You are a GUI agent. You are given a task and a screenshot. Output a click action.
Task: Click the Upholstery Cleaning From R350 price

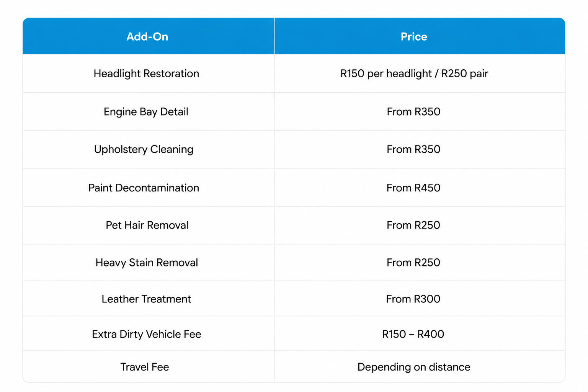[413, 149]
